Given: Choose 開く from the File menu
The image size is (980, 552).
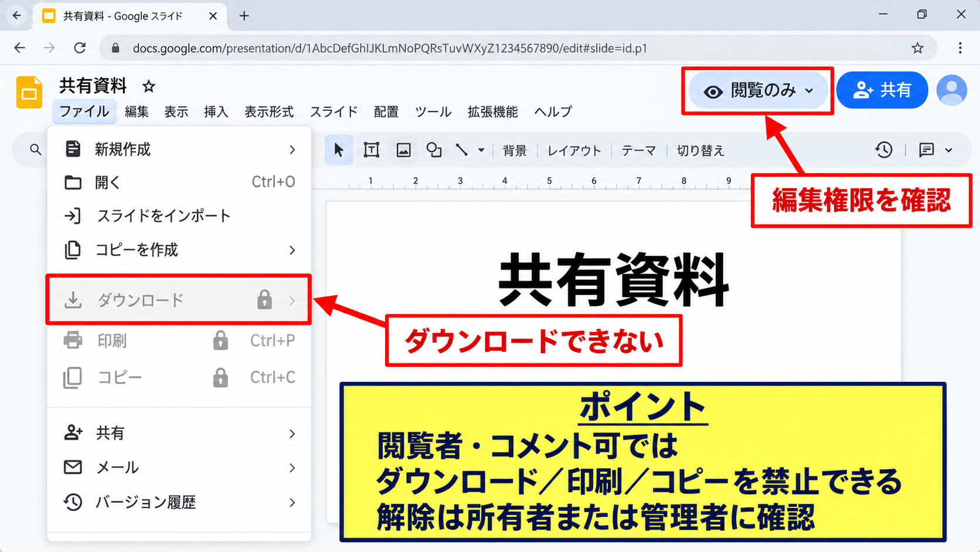Looking at the screenshot, I should click(179, 182).
